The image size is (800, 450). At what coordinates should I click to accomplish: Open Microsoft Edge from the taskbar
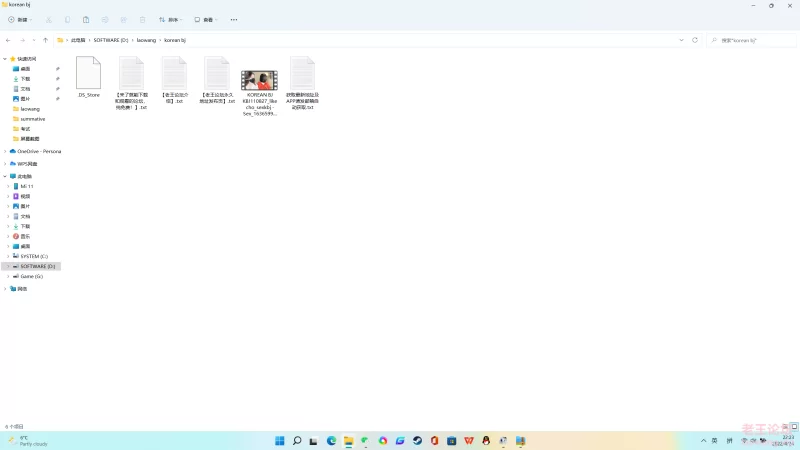(x=331, y=440)
